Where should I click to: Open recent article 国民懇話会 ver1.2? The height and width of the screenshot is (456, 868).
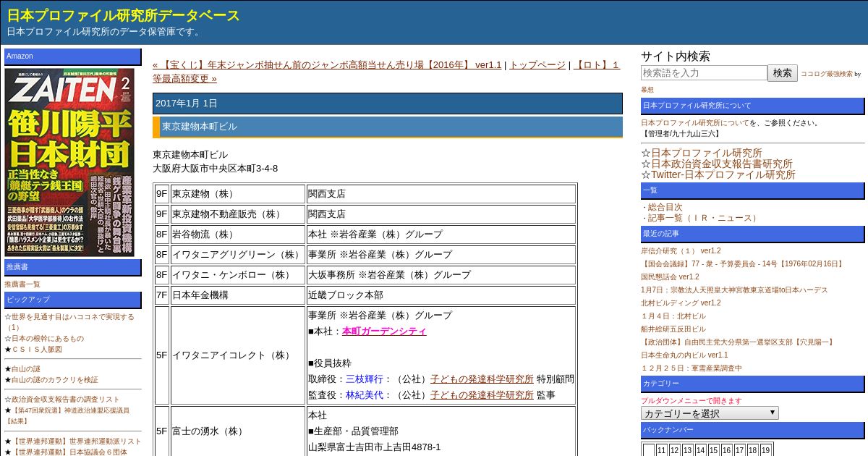point(670,277)
